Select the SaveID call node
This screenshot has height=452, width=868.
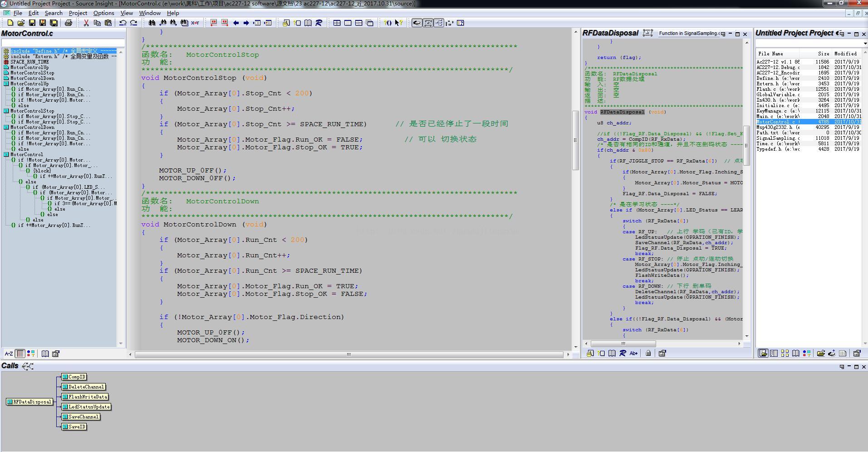point(74,427)
